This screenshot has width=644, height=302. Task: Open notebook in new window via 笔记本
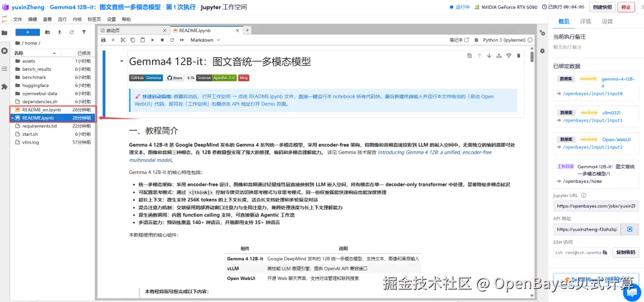coord(459,41)
